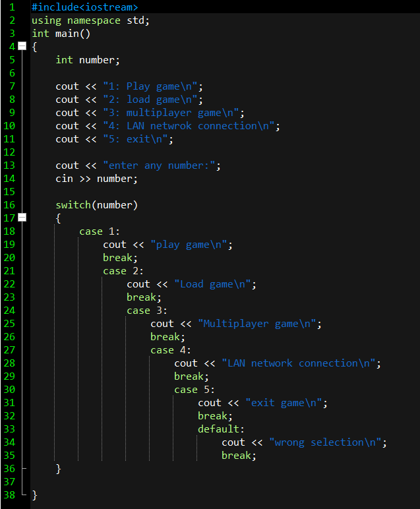Click the string "exit game\n"

[284, 403]
